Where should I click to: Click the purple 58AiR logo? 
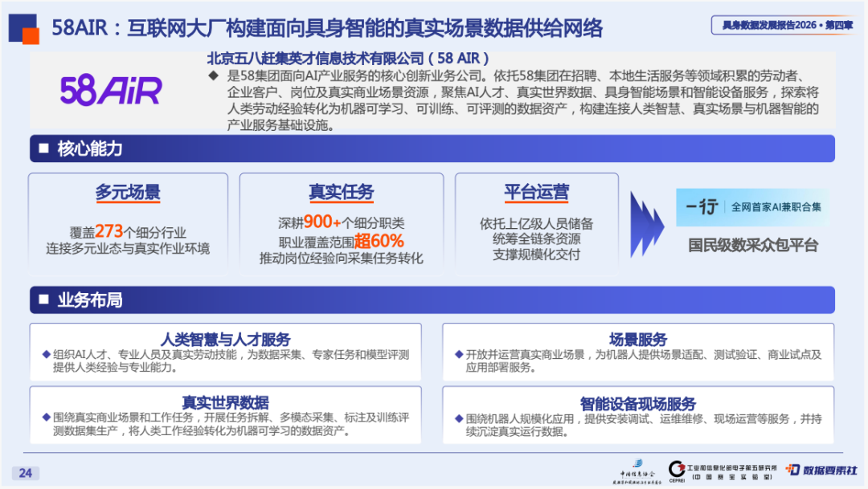click(111, 90)
